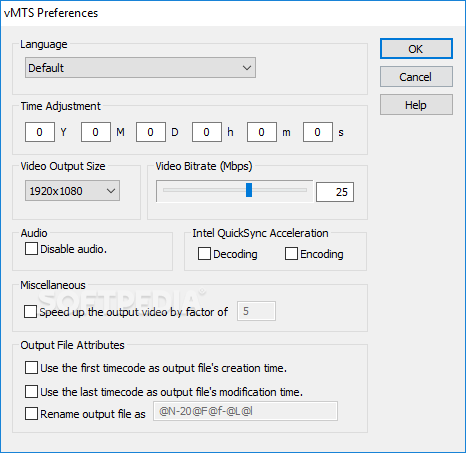Expand the Language dropdown showing Default
Viewport: 466px width, 453px height.
click(x=140, y=68)
